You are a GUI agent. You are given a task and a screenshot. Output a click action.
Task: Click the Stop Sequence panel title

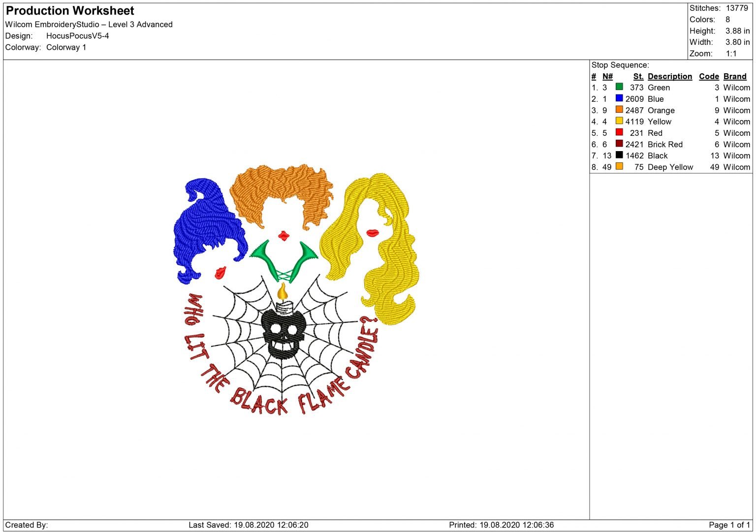(x=620, y=64)
